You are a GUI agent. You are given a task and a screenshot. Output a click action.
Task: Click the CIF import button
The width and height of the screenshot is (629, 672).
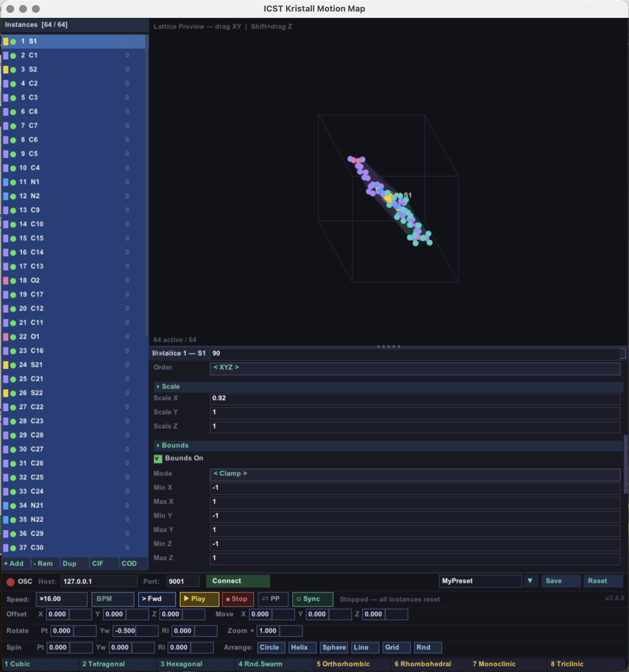pos(104,564)
